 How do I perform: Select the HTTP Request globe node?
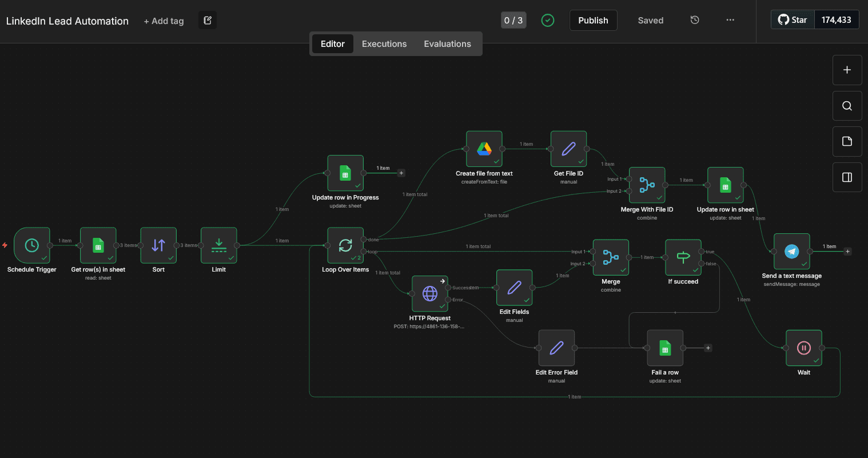430,294
